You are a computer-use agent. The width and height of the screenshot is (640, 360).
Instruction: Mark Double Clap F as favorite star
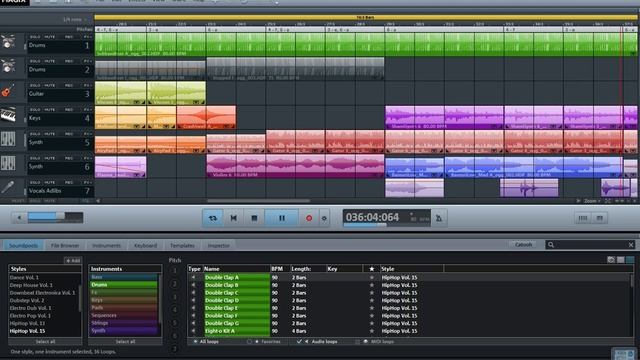(371, 316)
